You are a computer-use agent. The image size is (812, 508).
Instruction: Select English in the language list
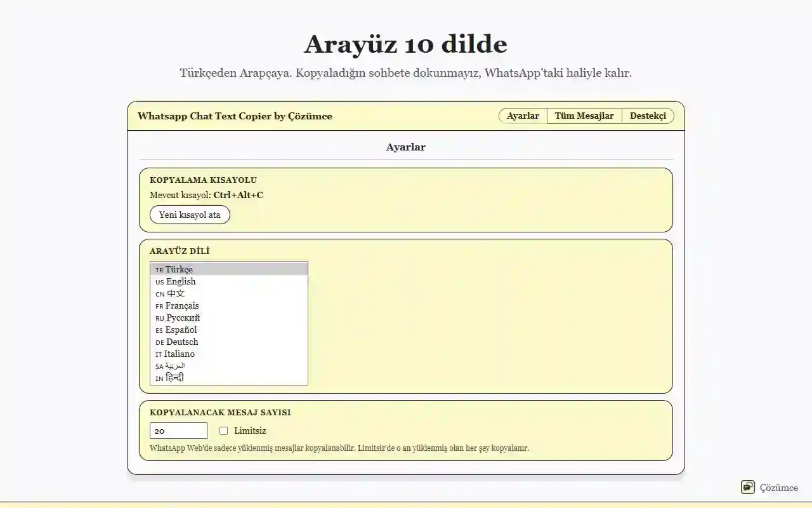tap(229, 281)
